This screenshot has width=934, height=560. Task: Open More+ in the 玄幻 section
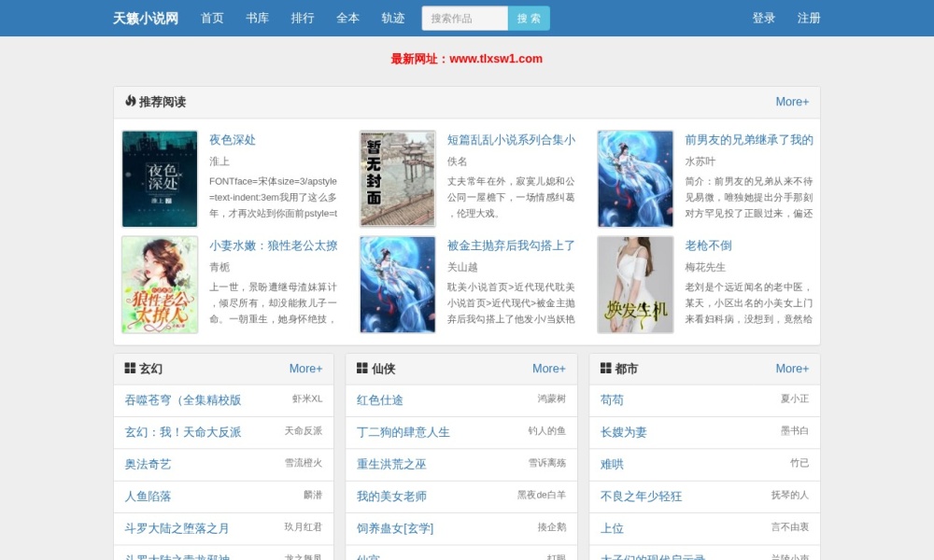click(x=305, y=369)
